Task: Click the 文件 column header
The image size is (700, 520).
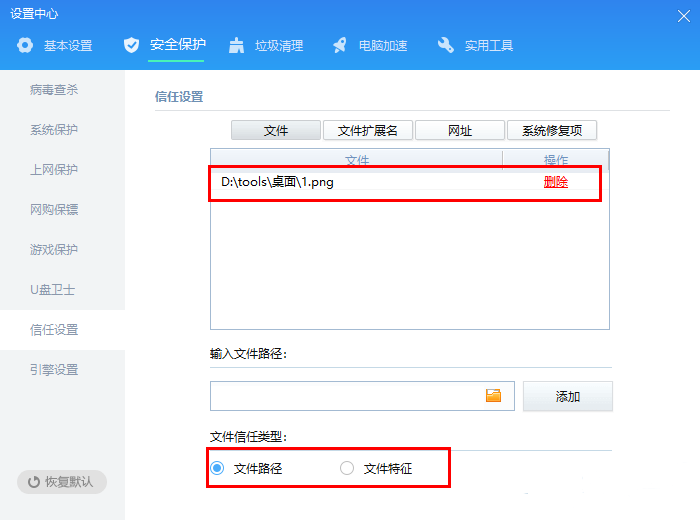Action: click(x=357, y=160)
